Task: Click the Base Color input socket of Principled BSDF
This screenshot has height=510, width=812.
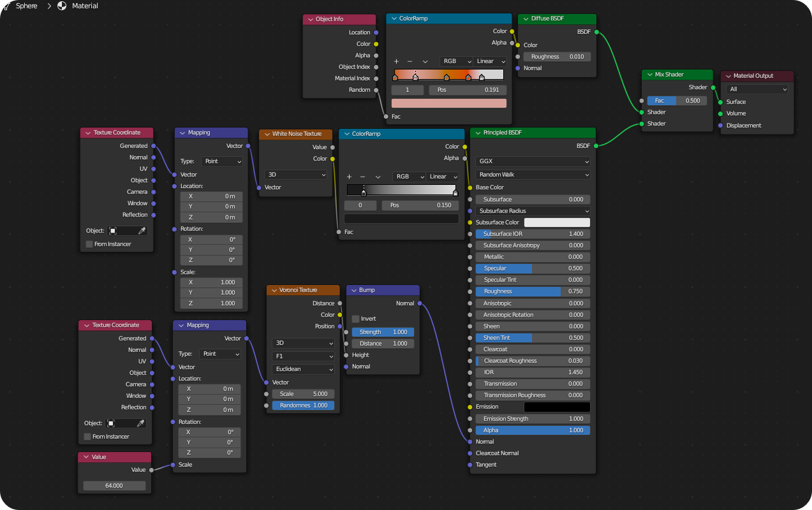Action: 470,187
